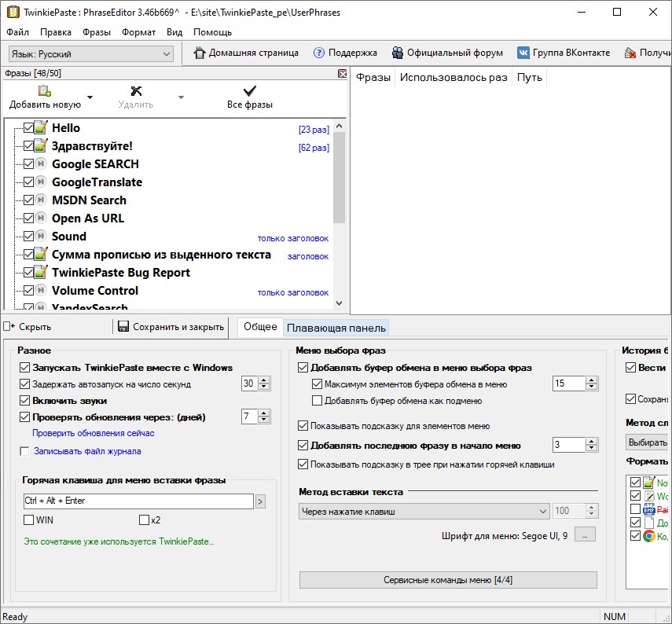This screenshot has height=624, width=672.
Task: Decrease update check days spinner down
Action: pos(264,420)
